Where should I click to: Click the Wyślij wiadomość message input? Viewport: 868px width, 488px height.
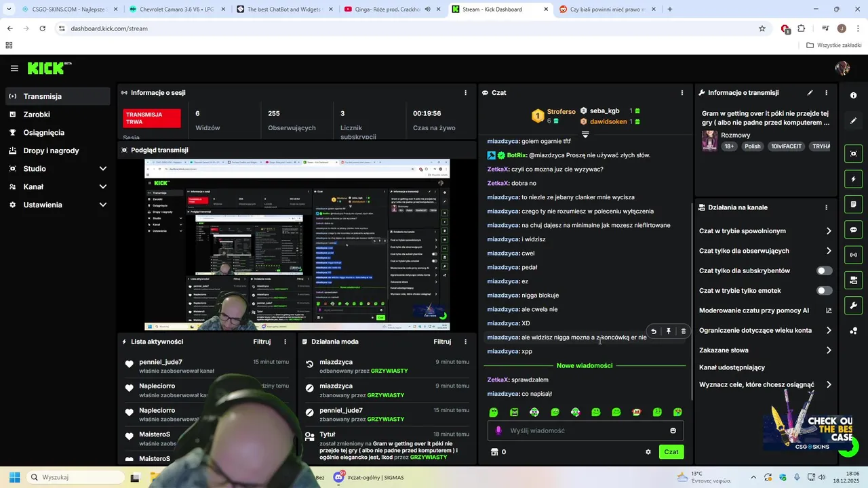pyautogui.click(x=585, y=430)
